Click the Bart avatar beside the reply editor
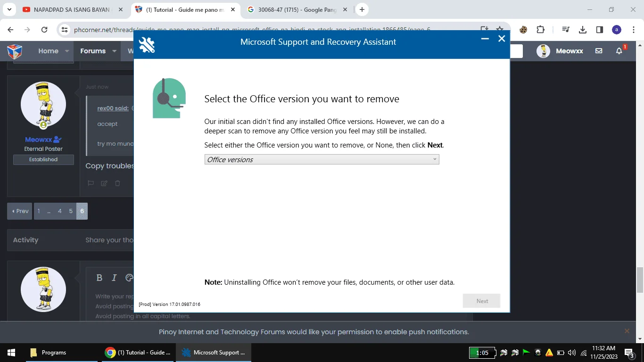 coord(43,289)
